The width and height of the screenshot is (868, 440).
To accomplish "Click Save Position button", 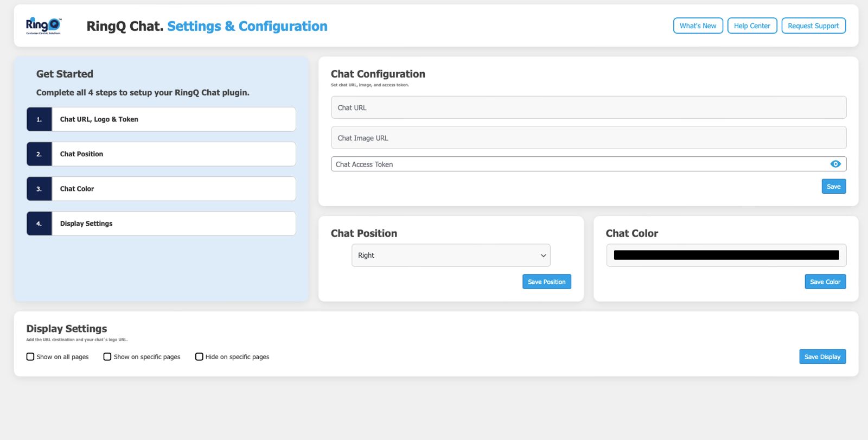I will [546, 282].
